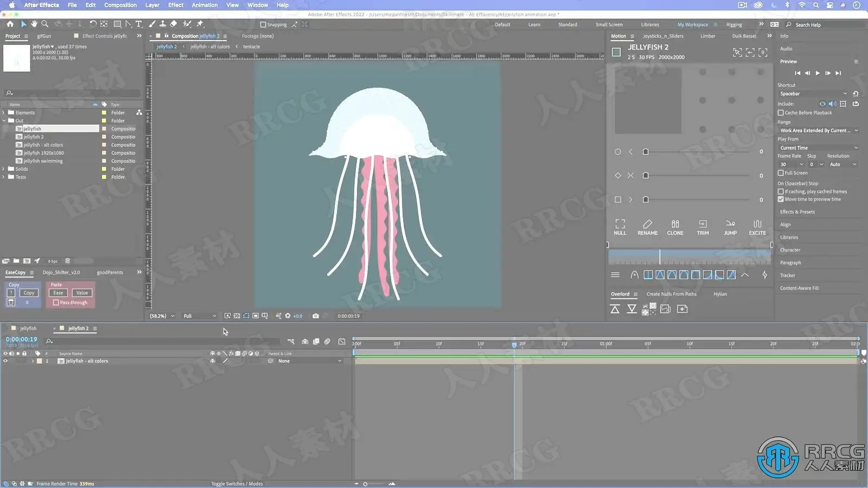868x488 pixels.
Task: Pick the Type tool
Action: pos(139,24)
